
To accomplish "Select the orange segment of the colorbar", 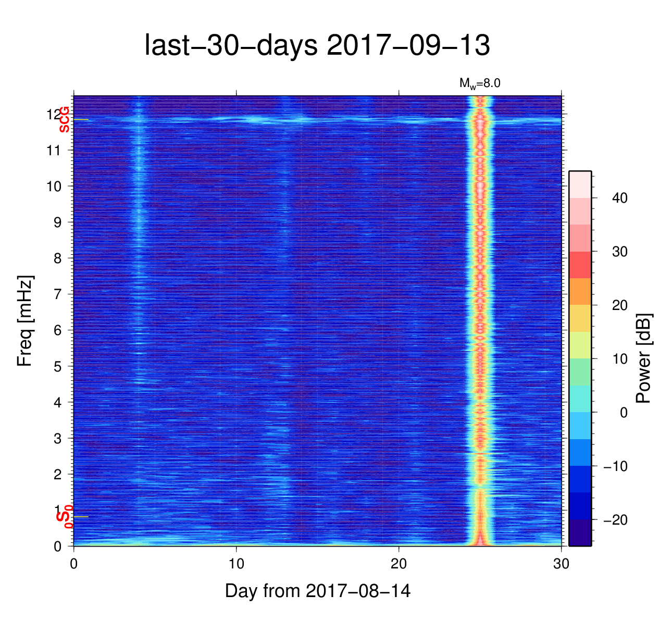I will click(x=580, y=291).
